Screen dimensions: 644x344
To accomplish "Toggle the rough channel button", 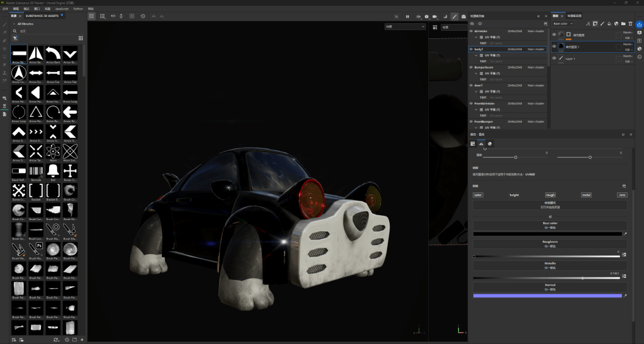I will click(550, 195).
